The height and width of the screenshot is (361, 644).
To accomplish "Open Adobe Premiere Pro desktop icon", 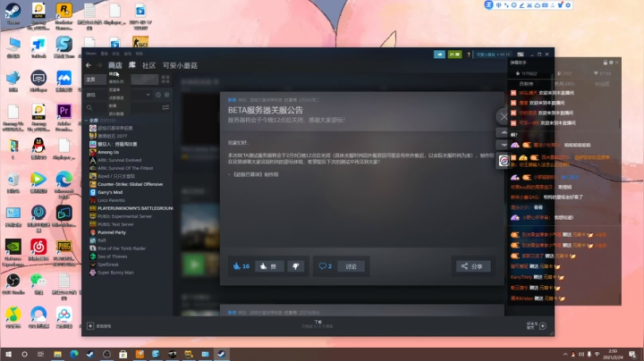I will point(64,117).
